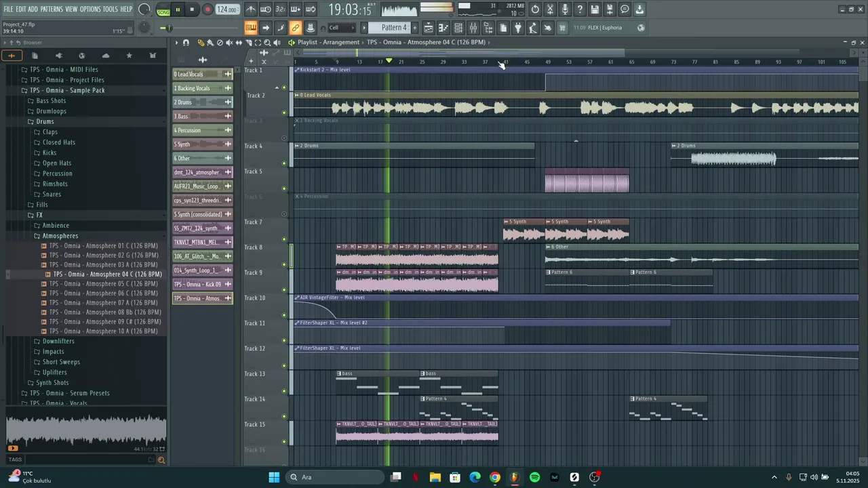Open the PATTERNS menu
The image size is (868, 488).
tap(52, 9)
